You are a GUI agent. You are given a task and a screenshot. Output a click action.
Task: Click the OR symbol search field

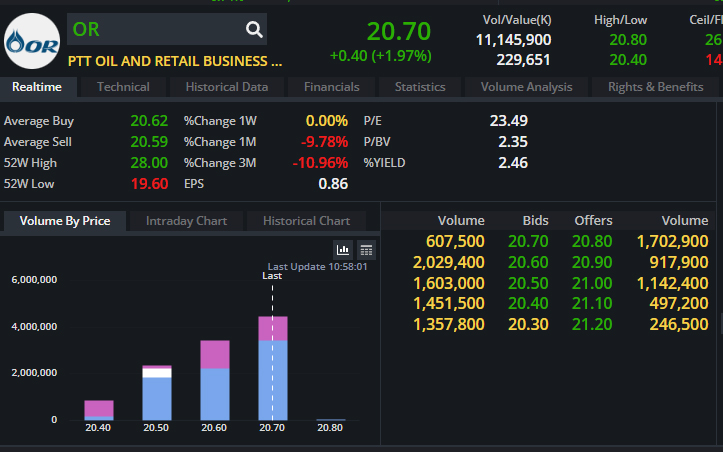[x=155, y=29]
